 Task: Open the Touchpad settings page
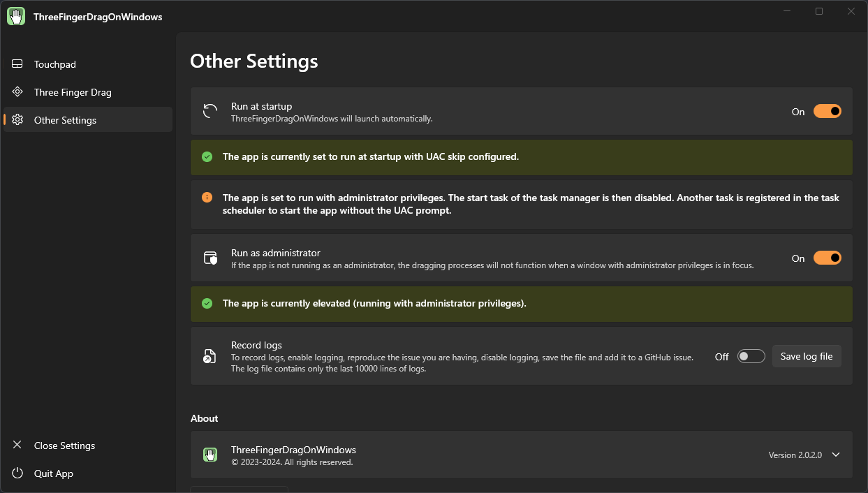point(55,64)
